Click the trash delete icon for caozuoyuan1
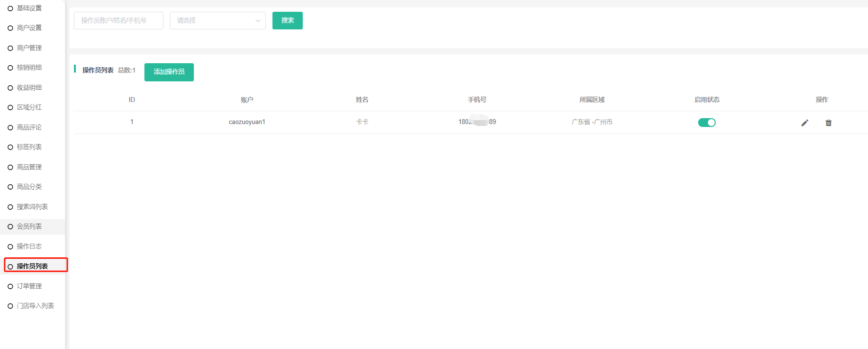 point(828,123)
